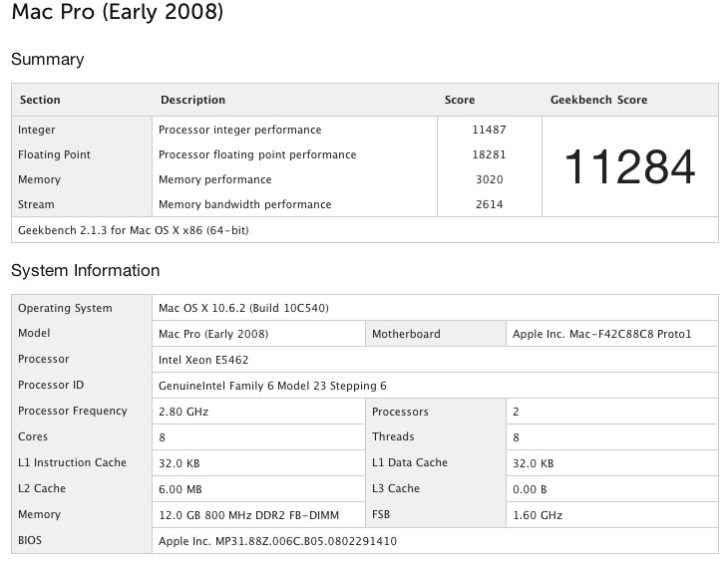Click the 'FSB' label

381,515
